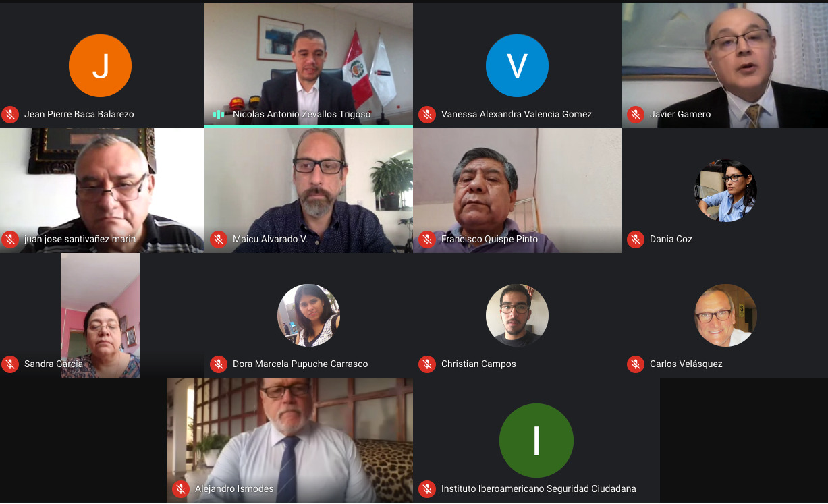This screenshot has width=828, height=504.
Task: Click muted mic icon beside Sandra Garcia
Action: pyautogui.click(x=9, y=364)
